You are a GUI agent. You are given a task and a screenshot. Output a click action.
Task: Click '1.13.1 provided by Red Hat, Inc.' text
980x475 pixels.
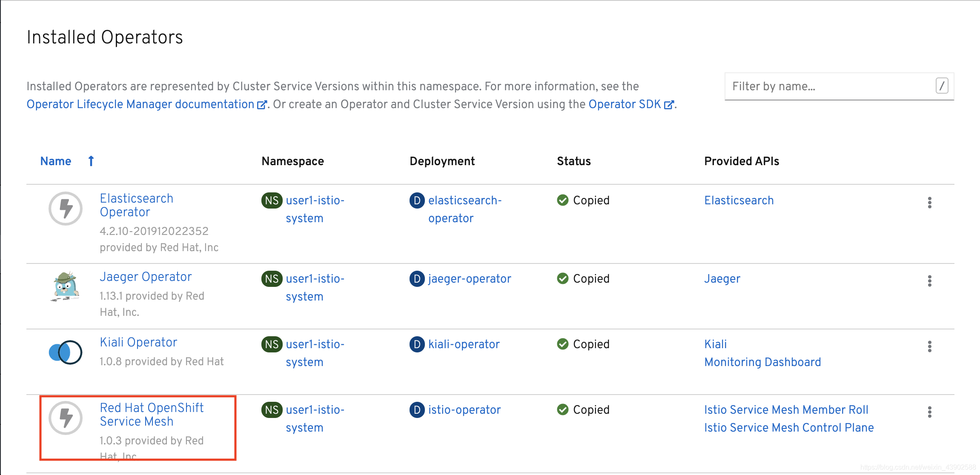pyautogui.click(x=152, y=304)
